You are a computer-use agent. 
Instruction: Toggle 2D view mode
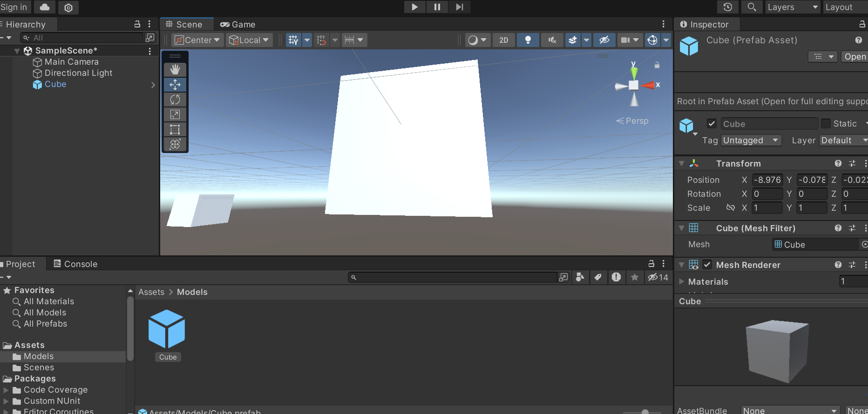click(504, 40)
